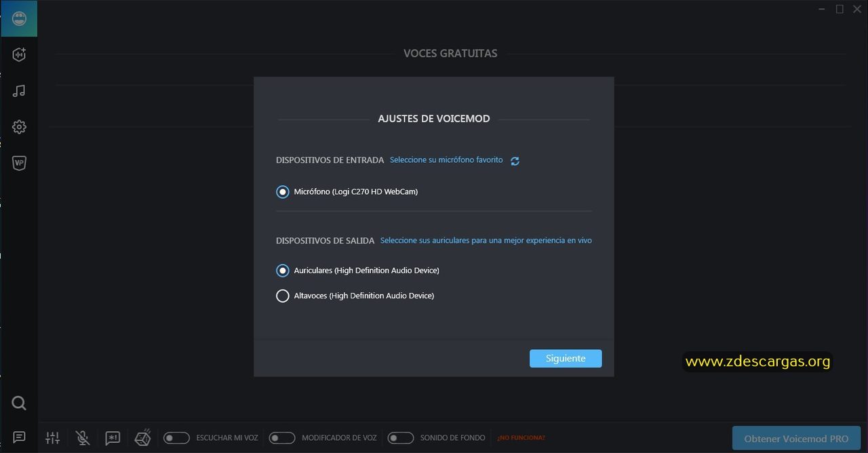868x453 pixels.
Task: Toggle the Sonido de fondo switch
Action: coord(401,438)
